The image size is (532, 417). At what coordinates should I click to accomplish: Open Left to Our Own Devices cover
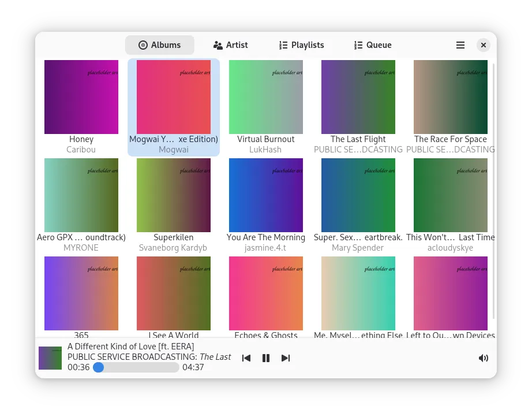point(451,293)
